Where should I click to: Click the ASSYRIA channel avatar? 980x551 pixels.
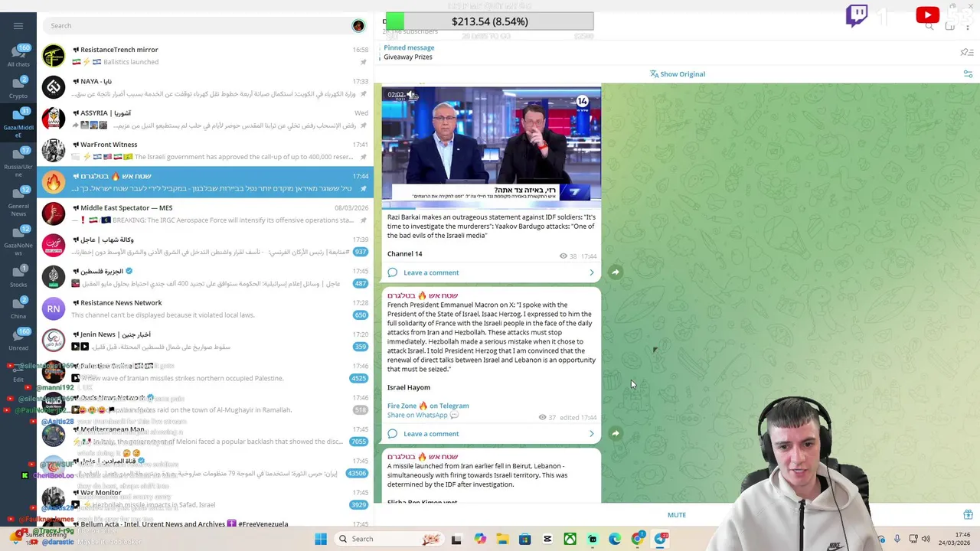pyautogui.click(x=54, y=119)
